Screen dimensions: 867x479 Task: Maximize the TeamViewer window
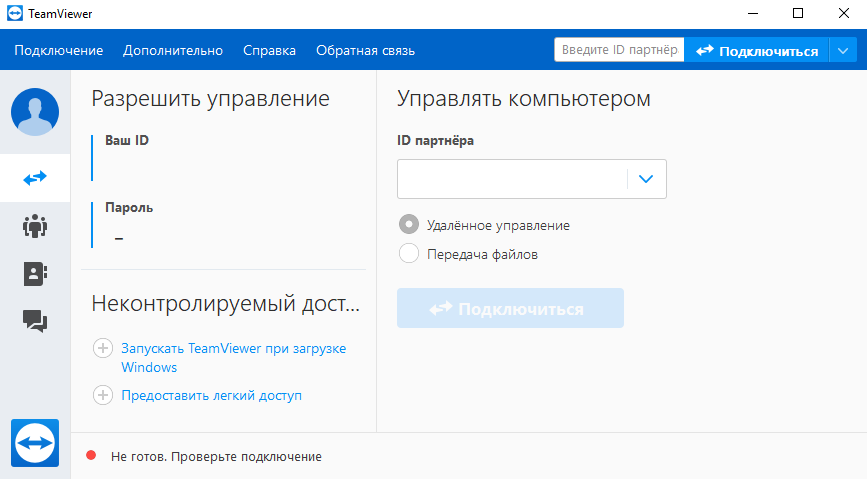(798, 13)
